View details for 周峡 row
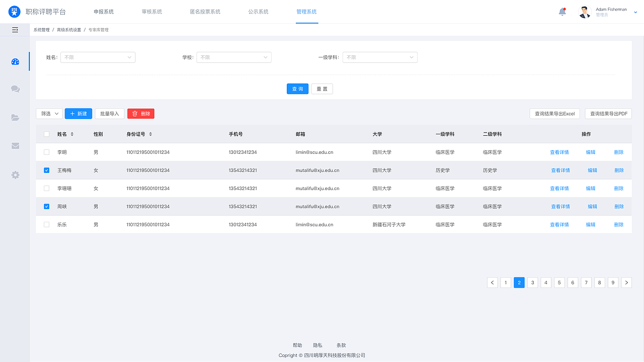This screenshot has height=362, width=644. (x=560, y=207)
